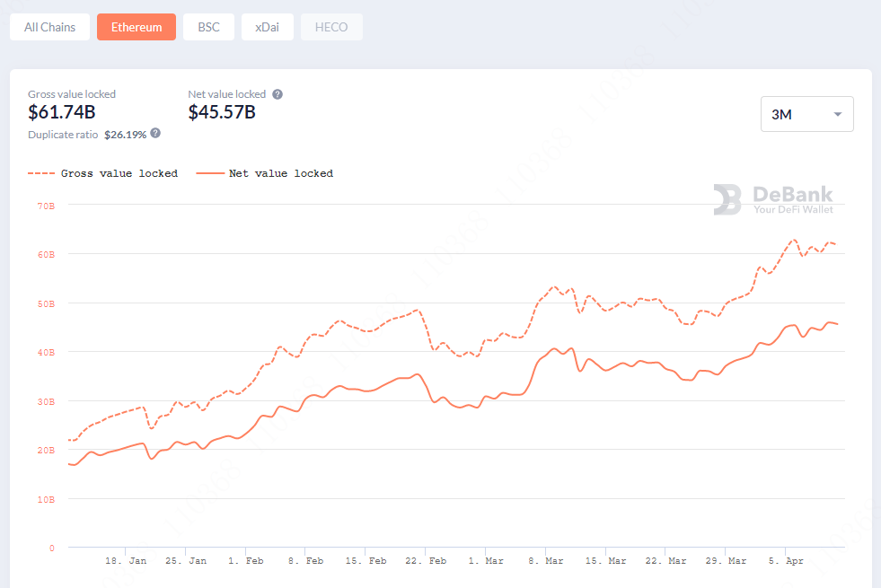Click the 5. Apr axis marker
The width and height of the screenshot is (881, 588).
pyautogui.click(x=786, y=560)
